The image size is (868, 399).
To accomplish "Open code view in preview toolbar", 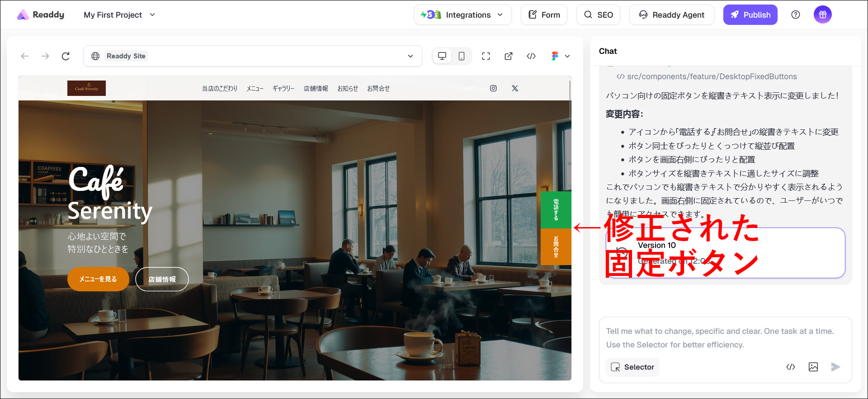I will (x=531, y=56).
